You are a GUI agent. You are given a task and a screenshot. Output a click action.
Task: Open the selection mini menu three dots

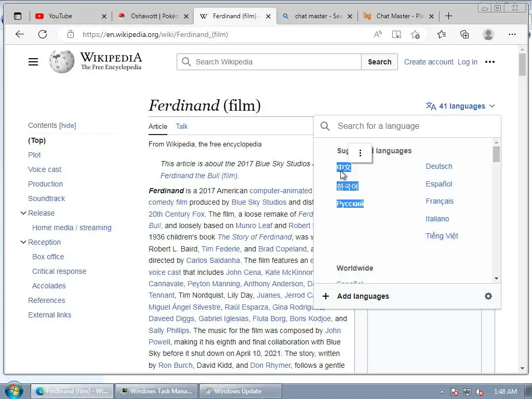(361, 153)
